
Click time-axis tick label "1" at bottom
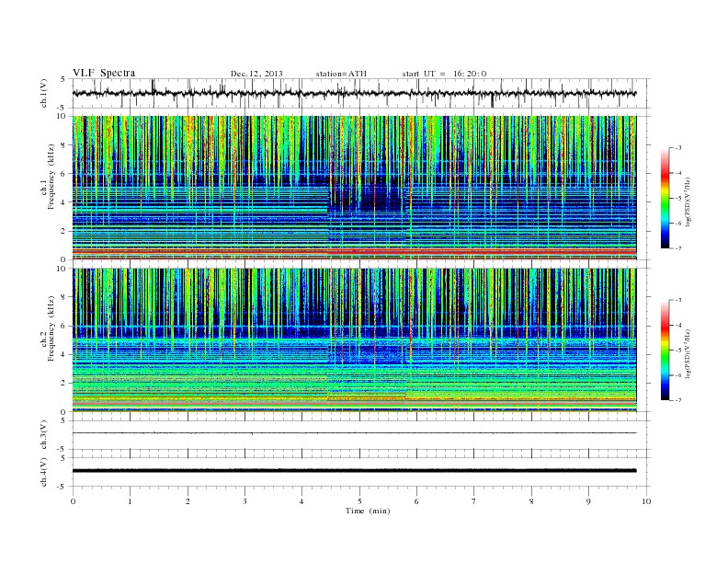pyautogui.click(x=130, y=501)
